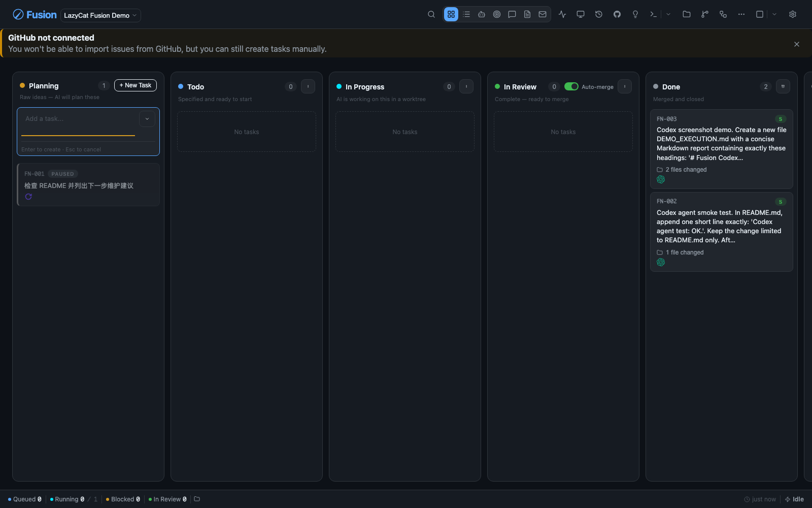Viewport: 812px width, 508px height.
Task: Click the Done task count badge
Action: [x=766, y=86]
